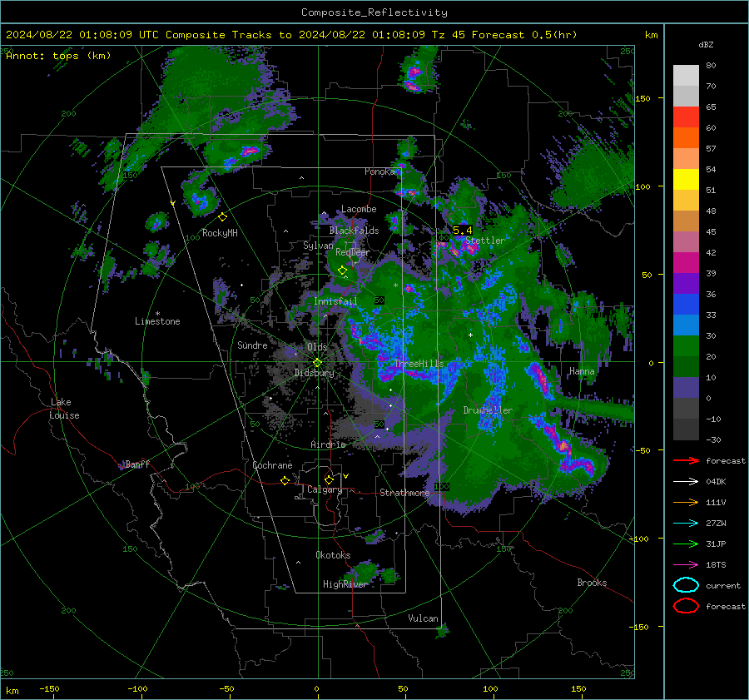This screenshot has width=749, height=700.
Task: Select the Sundre label
Action: (x=252, y=345)
